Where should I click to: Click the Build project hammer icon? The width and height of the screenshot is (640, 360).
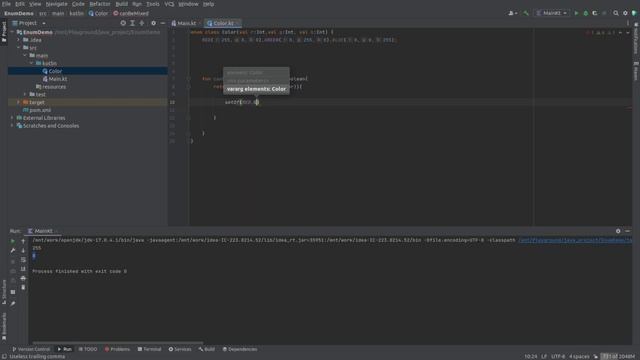click(526, 13)
